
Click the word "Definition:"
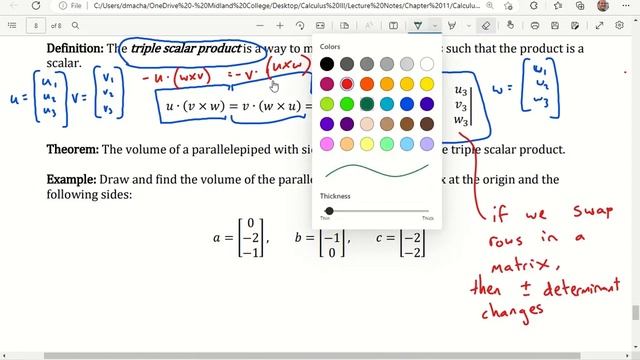76,49
